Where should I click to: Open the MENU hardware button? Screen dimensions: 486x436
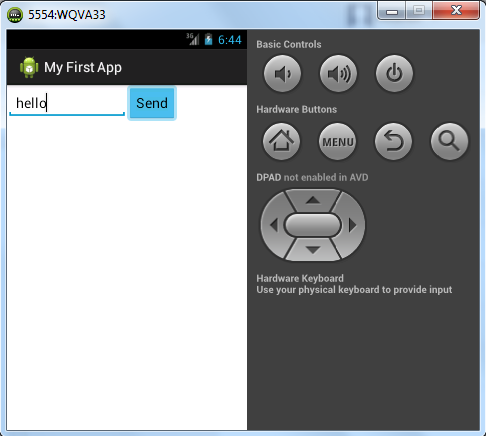pos(337,141)
